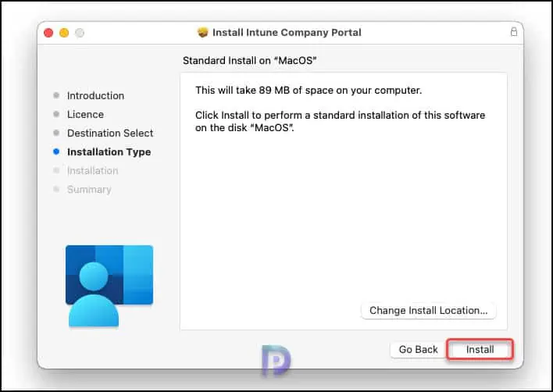Click the 'Standard Install on "MacOS"' heading
The width and height of the screenshot is (553, 392).
tap(250, 61)
